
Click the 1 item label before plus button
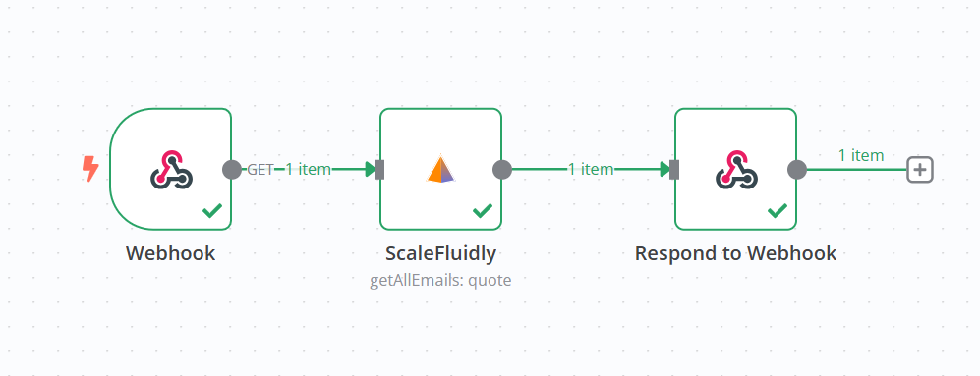[x=861, y=155]
